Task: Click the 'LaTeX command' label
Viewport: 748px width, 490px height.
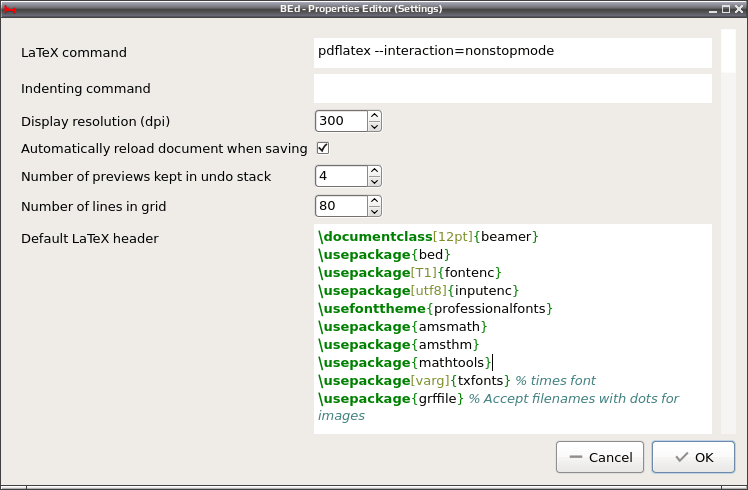Action: [74, 52]
